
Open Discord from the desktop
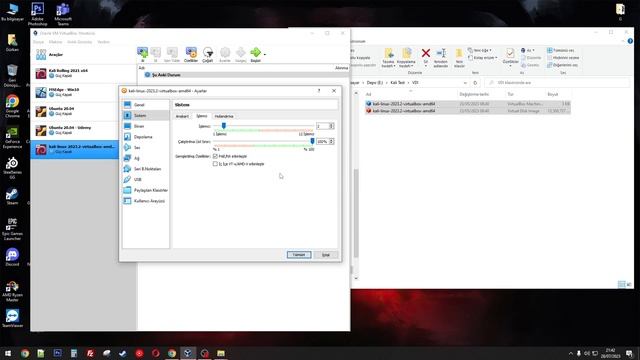coord(12,258)
